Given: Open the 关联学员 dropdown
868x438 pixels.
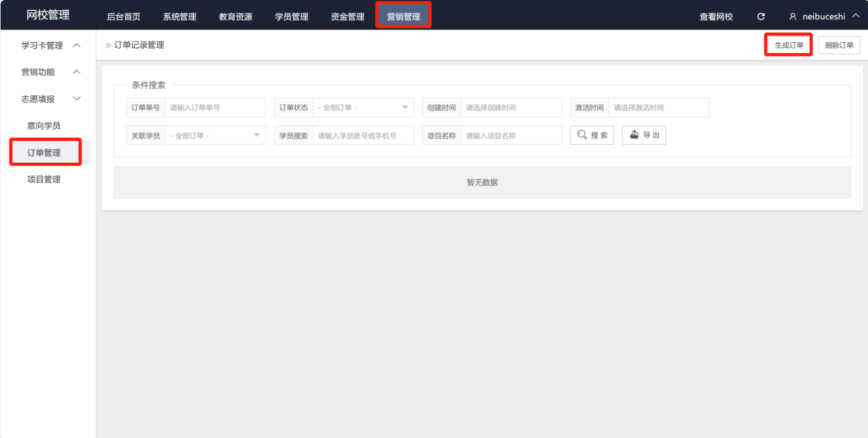Looking at the screenshot, I should (x=215, y=136).
